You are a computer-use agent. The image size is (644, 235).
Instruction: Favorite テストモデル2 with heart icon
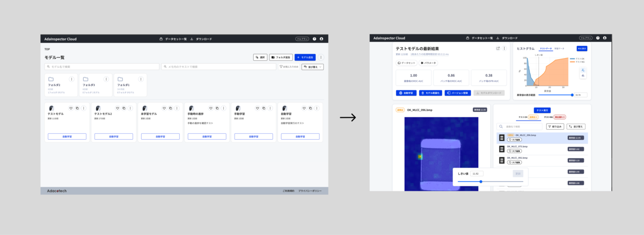pos(118,108)
